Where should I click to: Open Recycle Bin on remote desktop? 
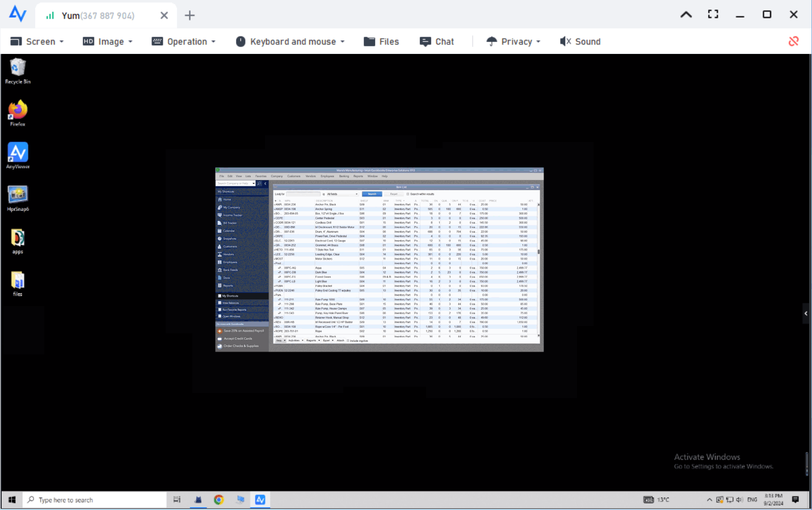click(18, 68)
